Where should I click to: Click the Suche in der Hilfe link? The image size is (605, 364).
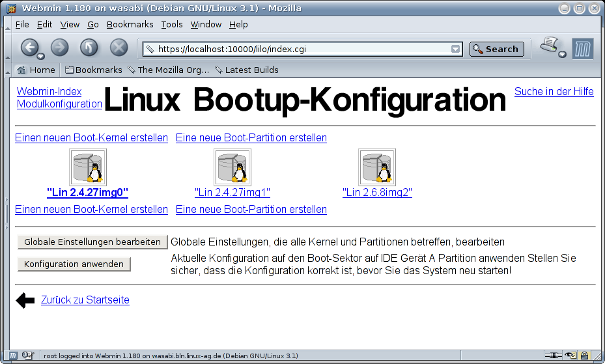point(554,91)
